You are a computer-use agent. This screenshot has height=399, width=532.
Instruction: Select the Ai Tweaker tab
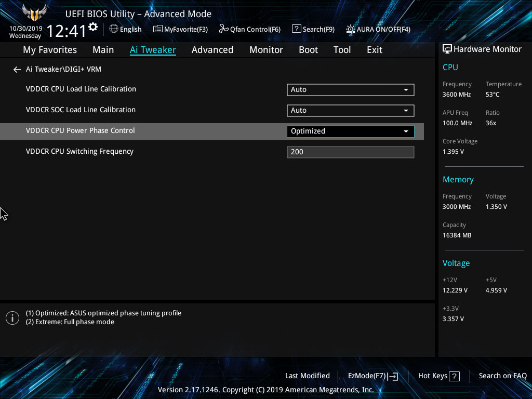[x=153, y=50]
